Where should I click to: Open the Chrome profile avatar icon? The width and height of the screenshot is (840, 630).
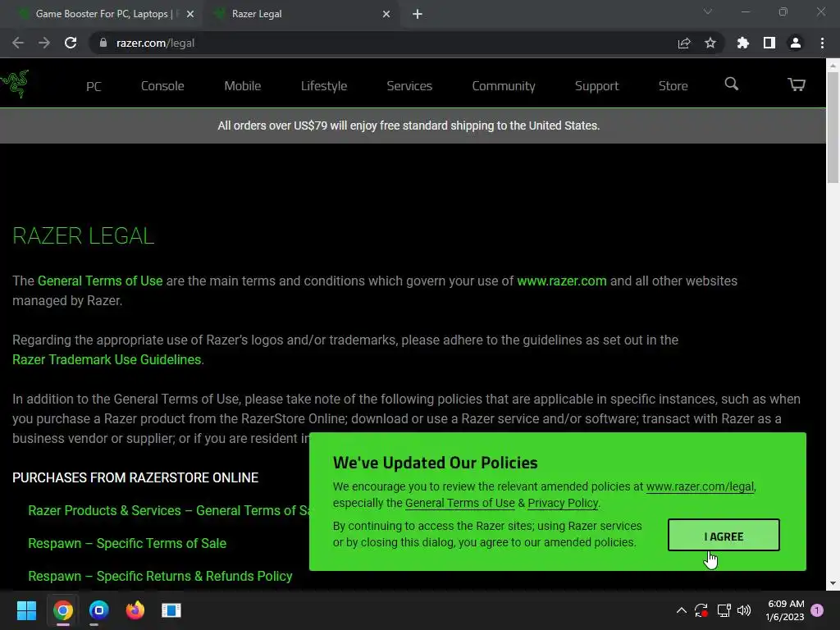(x=796, y=43)
